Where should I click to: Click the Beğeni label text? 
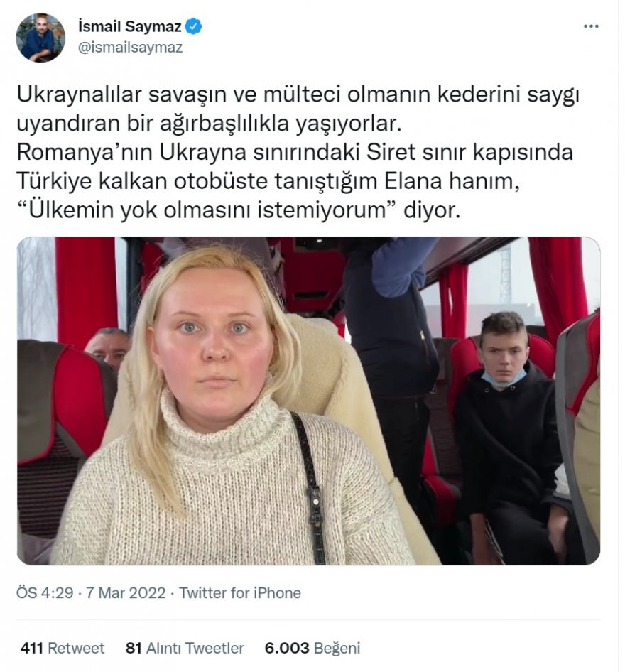click(337, 648)
